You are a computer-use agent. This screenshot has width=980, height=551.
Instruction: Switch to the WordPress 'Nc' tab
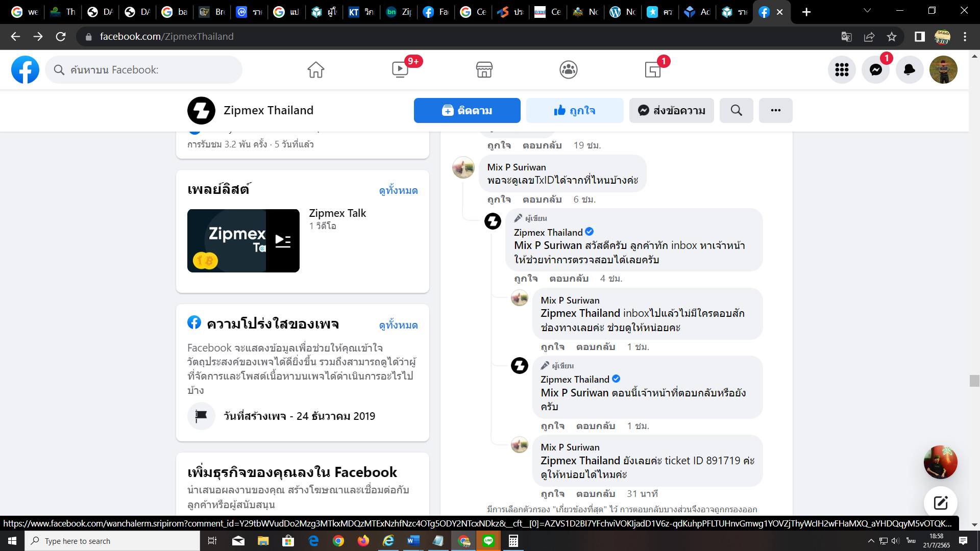[623, 12]
